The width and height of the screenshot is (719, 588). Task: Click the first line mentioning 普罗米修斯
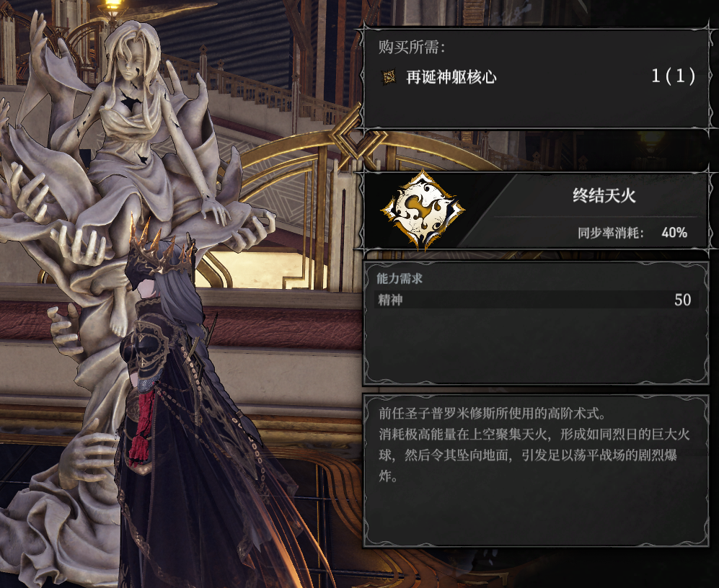[x=493, y=414]
